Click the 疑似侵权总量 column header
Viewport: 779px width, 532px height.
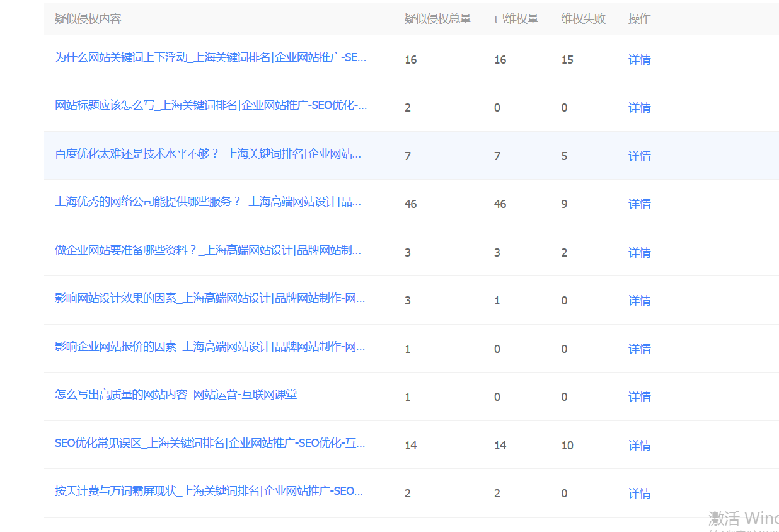click(x=437, y=19)
